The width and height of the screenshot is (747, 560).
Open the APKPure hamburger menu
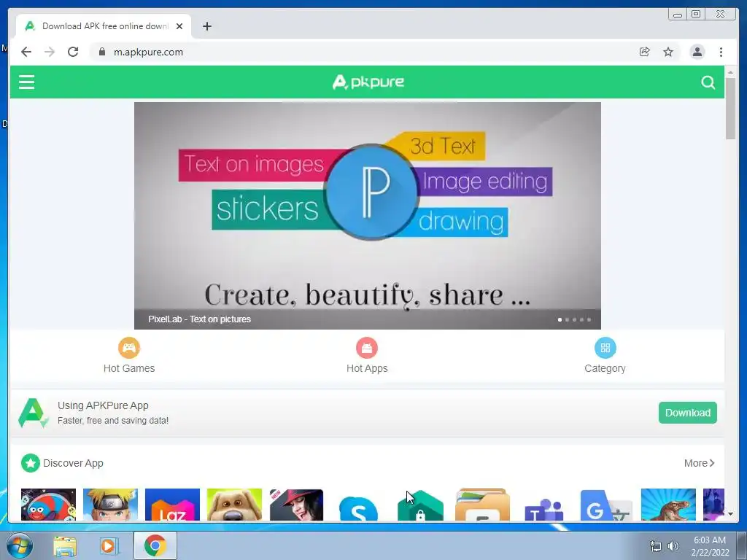(27, 82)
